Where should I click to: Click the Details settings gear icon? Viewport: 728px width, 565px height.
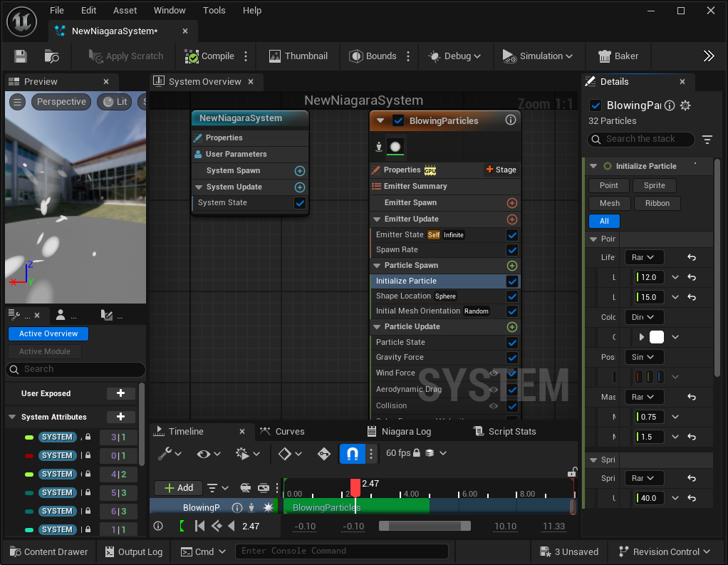tap(685, 105)
